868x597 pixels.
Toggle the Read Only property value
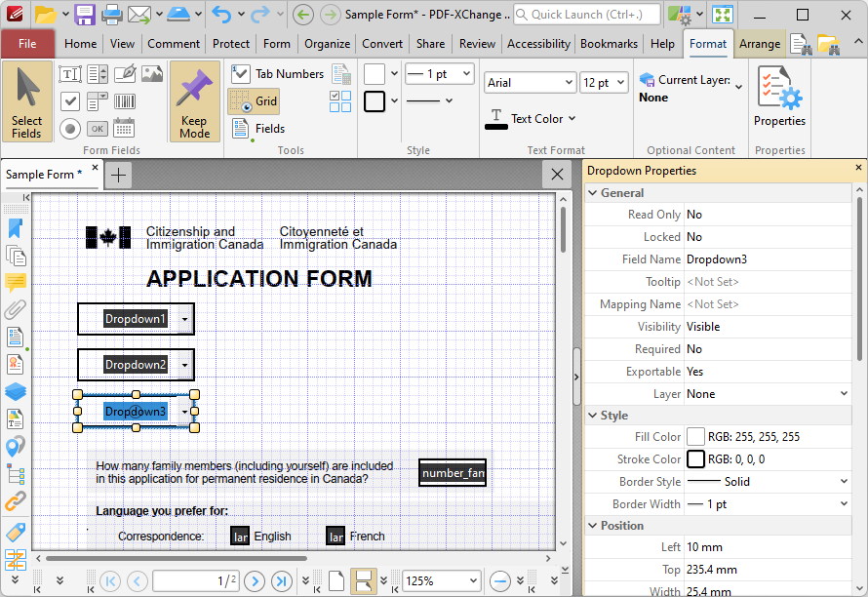coord(768,215)
